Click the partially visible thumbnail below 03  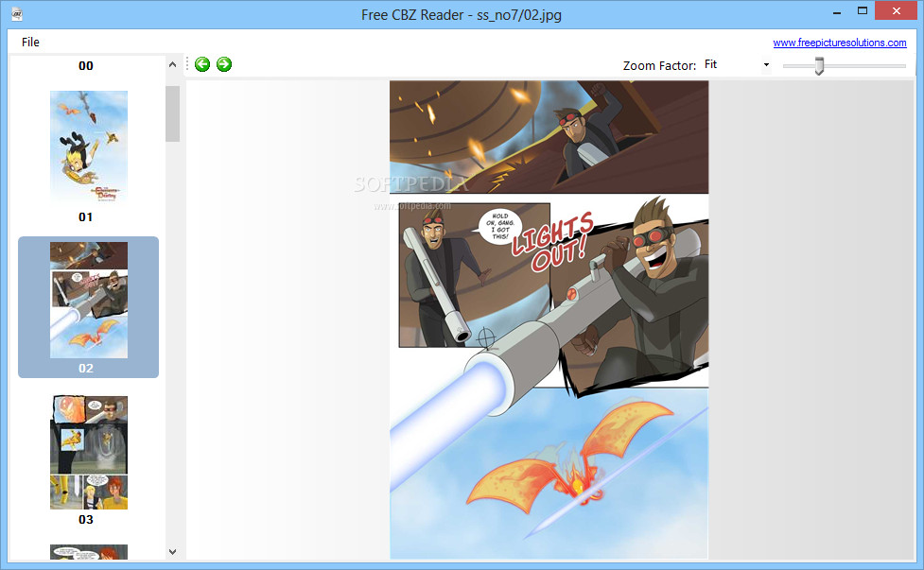point(88,552)
